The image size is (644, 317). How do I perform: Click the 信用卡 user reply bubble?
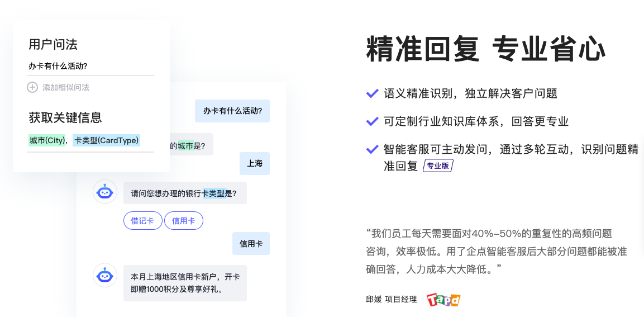click(251, 243)
